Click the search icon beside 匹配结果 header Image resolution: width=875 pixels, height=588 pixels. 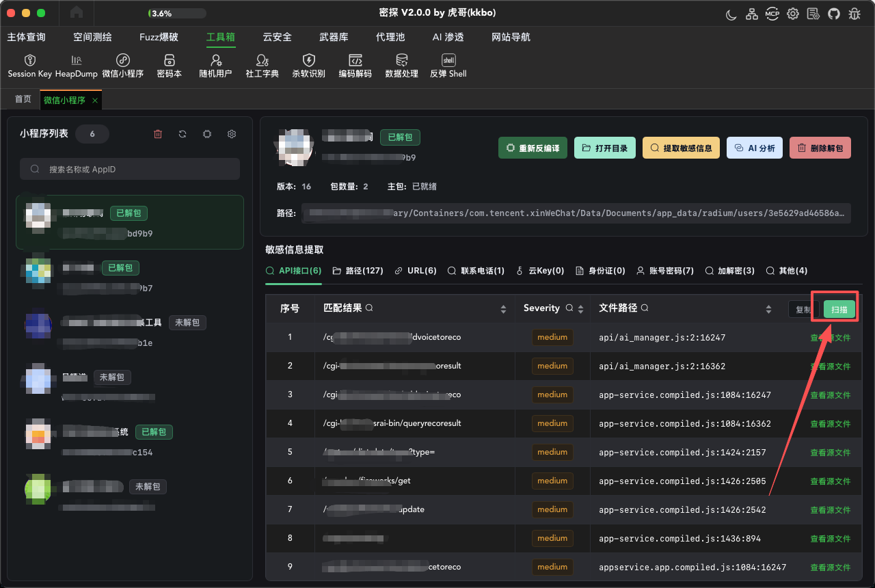[x=369, y=308]
